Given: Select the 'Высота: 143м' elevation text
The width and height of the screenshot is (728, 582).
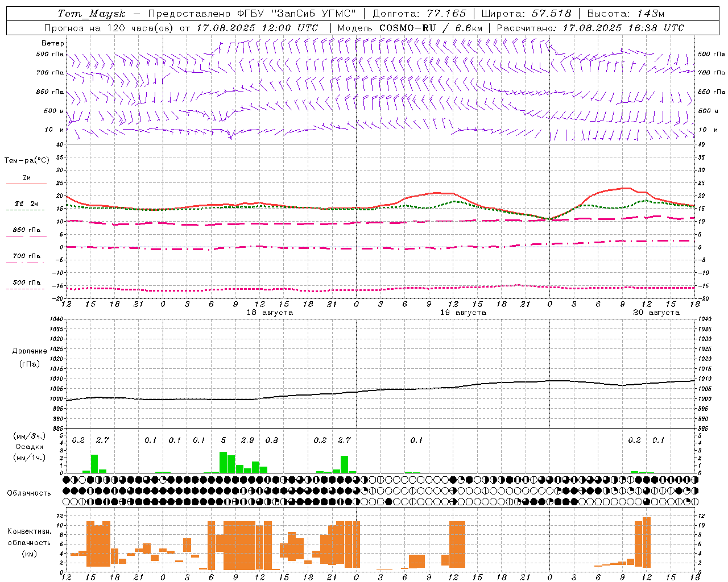Looking at the screenshot, I should 626,14.
